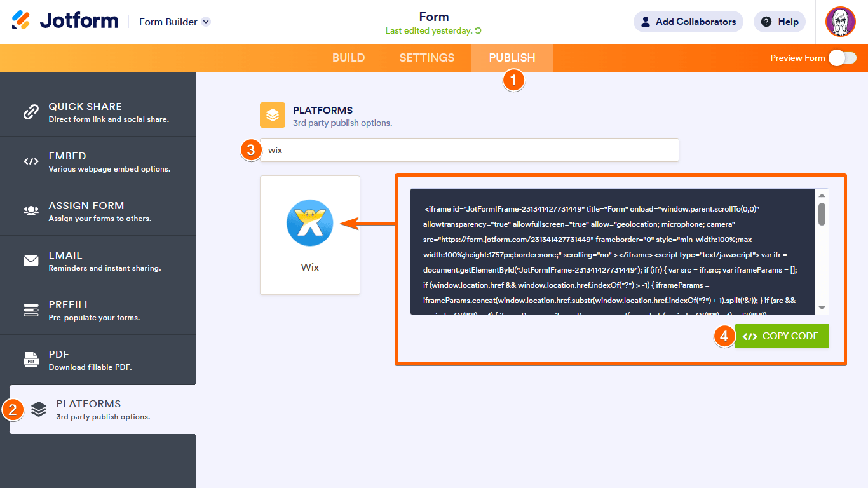Open the Quick Share link icon
Viewport: 868px width, 488px height.
tap(31, 112)
